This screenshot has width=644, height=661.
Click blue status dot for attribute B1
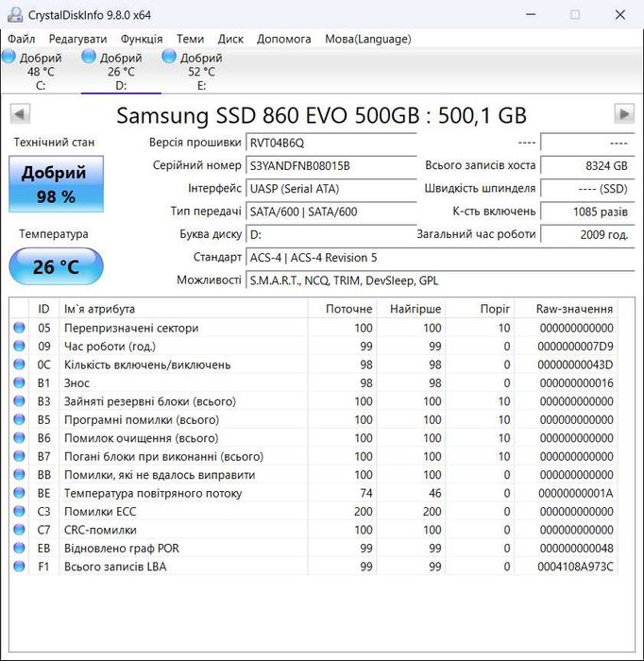click(x=19, y=382)
